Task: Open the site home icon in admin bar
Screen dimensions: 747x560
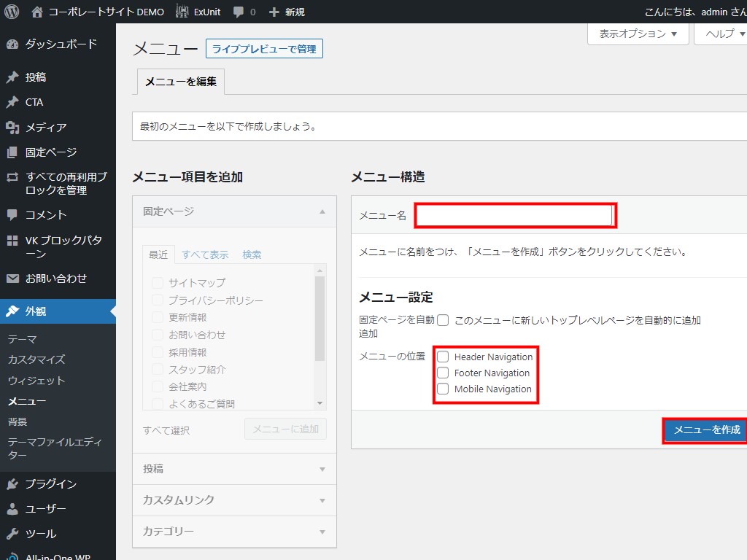Action: click(38, 12)
